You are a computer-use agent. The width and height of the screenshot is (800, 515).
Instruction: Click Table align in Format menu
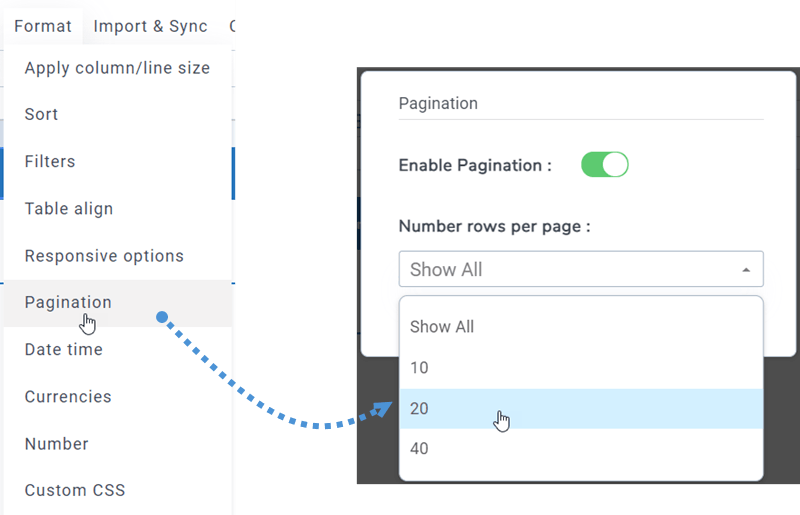point(69,209)
